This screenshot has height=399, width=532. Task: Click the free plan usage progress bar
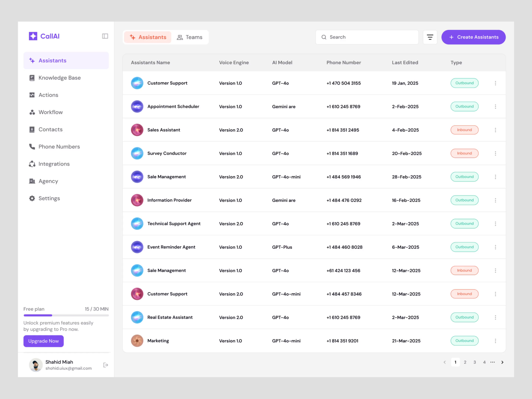(x=66, y=315)
